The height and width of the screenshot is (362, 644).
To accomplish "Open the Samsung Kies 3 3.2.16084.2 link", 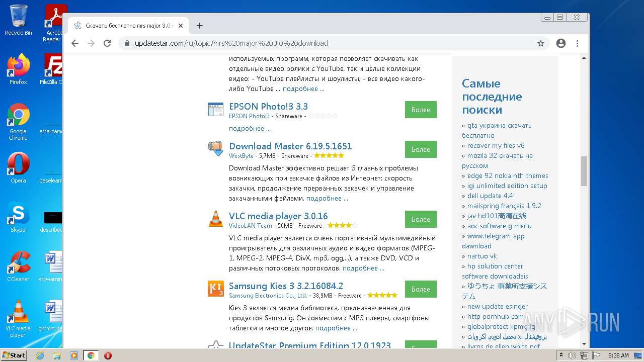I will point(286,286).
